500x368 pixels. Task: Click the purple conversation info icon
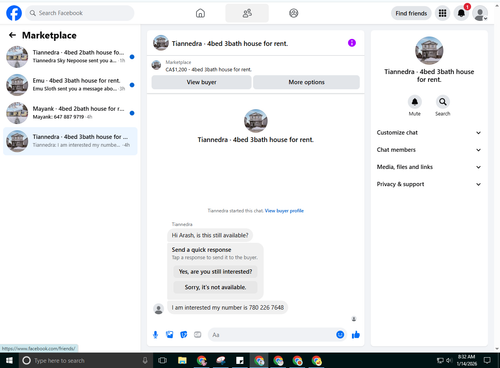[352, 43]
